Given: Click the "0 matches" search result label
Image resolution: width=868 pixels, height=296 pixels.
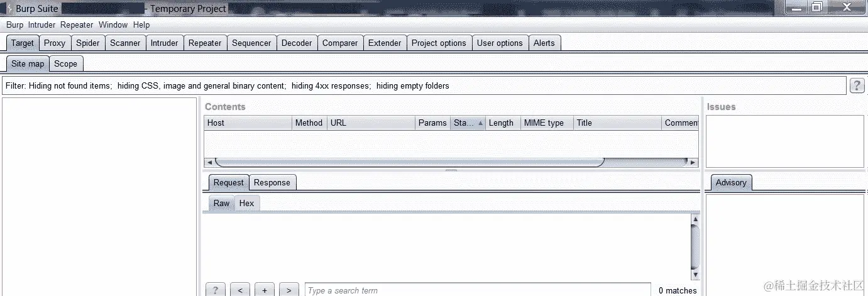Looking at the screenshot, I should tap(678, 290).
